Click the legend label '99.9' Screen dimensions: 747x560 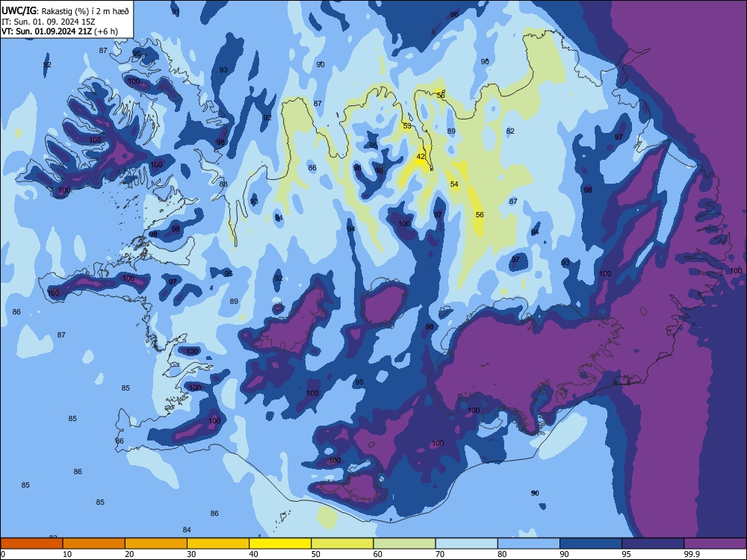691,554
